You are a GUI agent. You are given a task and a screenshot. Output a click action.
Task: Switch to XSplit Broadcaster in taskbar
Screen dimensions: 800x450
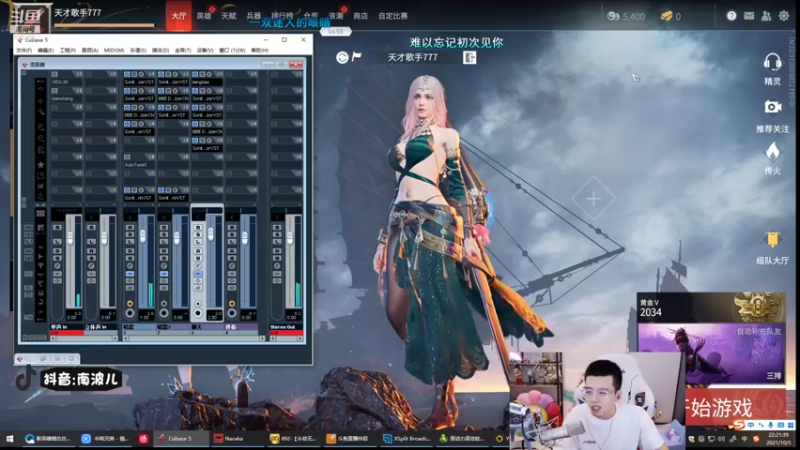pyautogui.click(x=408, y=438)
